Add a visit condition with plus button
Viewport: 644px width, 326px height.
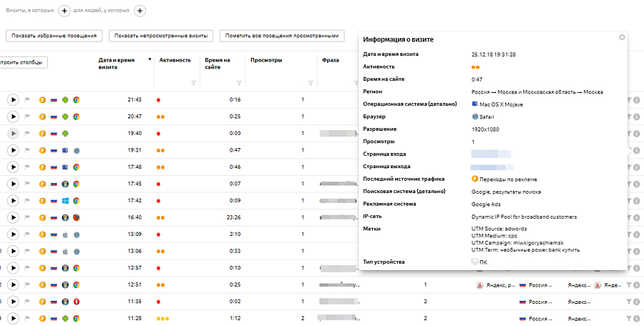click(x=64, y=11)
